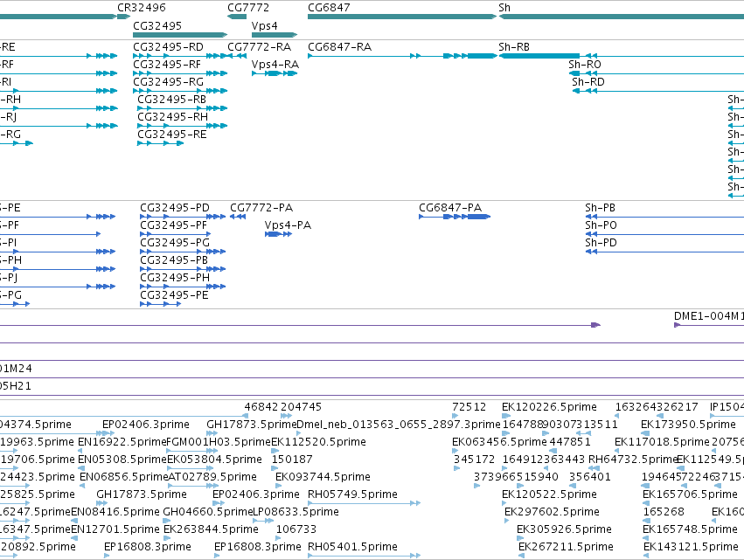Viewport: 744px width, 560px height.
Task: Open EST EK297602.5prime
Action: pyautogui.click(x=552, y=512)
